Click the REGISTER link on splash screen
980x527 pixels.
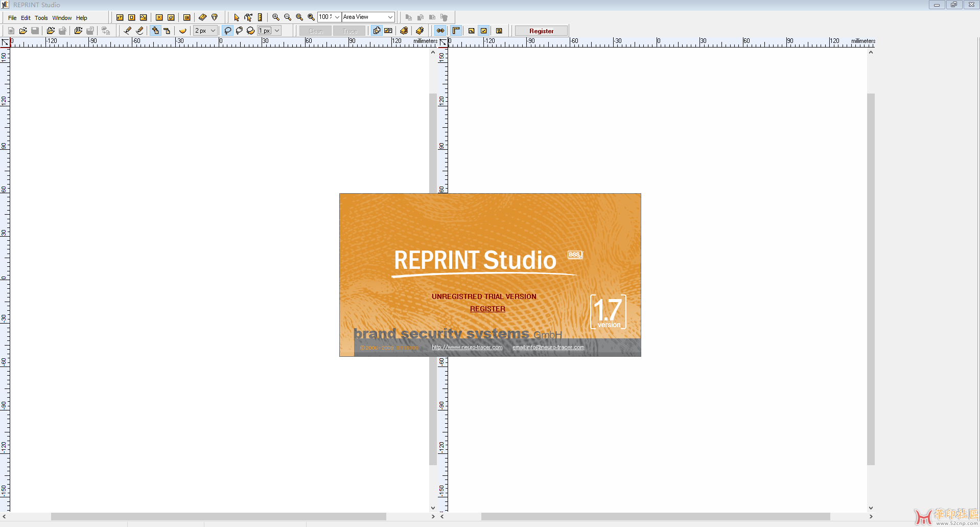pos(487,309)
